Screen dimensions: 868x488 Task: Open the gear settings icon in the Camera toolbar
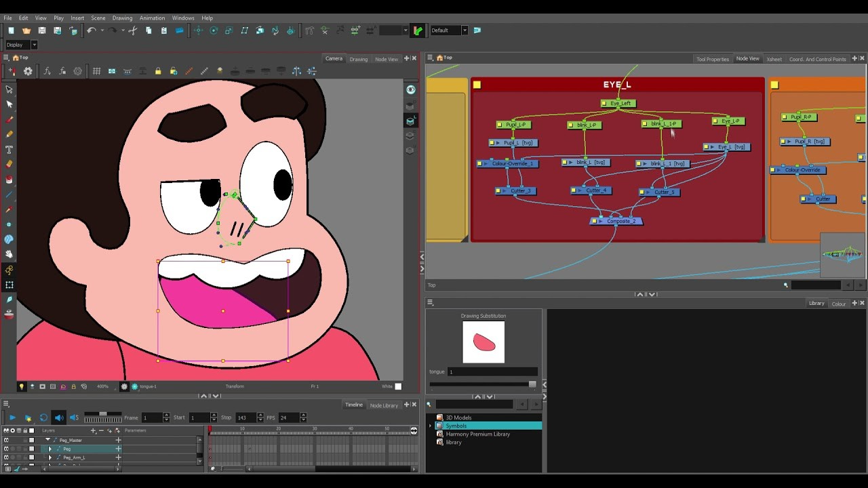click(28, 71)
